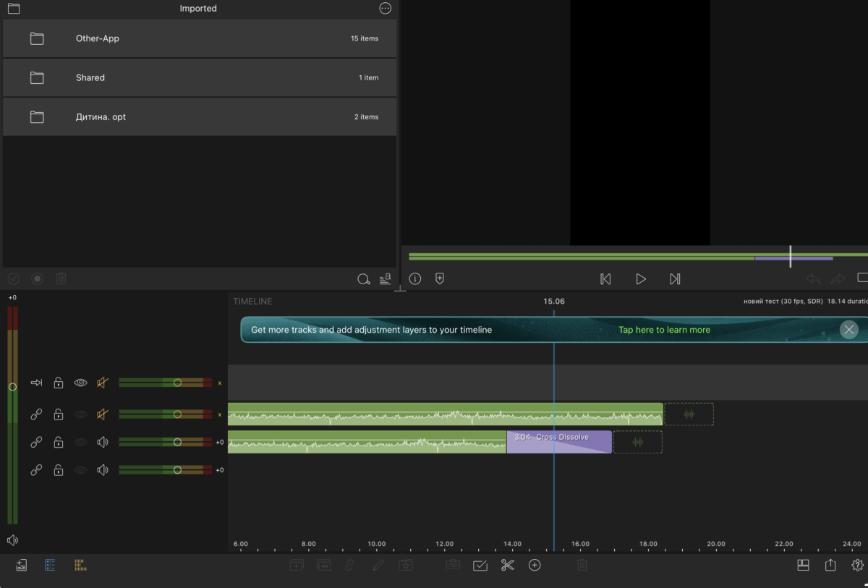The width and height of the screenshot is (868, 588).
Task: Toggle visibility eye on first track
Action: tap(80, 383)
